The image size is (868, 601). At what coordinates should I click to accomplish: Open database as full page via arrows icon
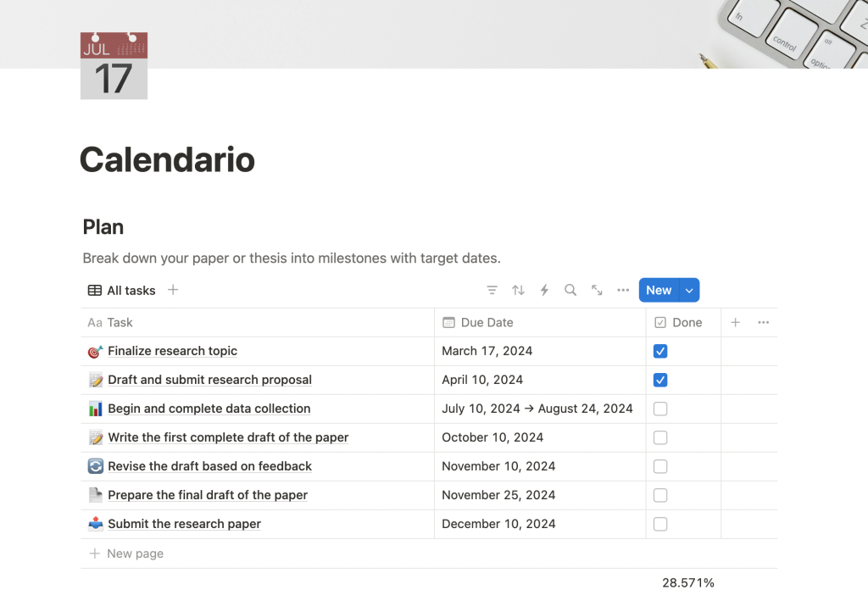(x=597, y=290)
